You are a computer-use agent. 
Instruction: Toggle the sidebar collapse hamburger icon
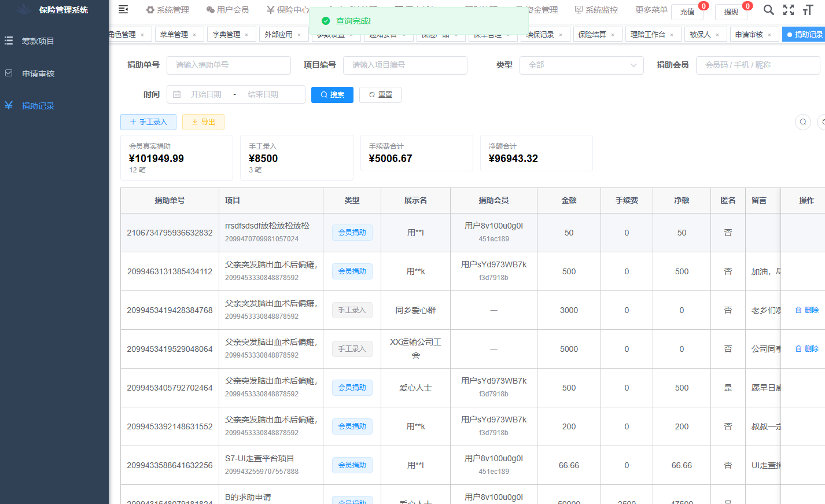[123, 9]
